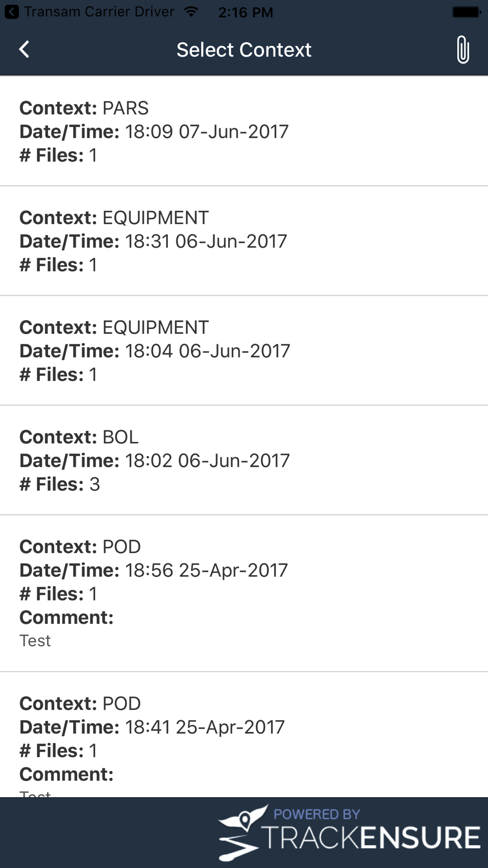Select the PARS context entry
The image size is (488, 868).
pyautogui.click(x=244, y=131)
